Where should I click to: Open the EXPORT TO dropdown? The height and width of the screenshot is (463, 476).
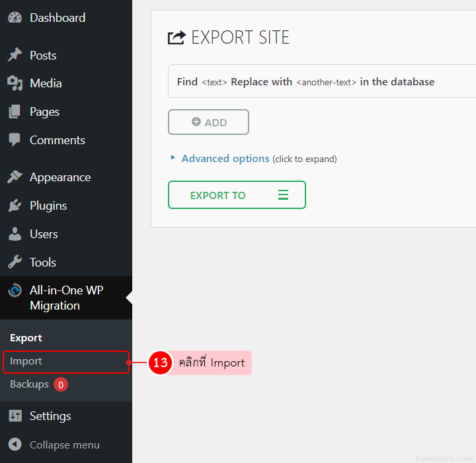click(x=237, y=195)
